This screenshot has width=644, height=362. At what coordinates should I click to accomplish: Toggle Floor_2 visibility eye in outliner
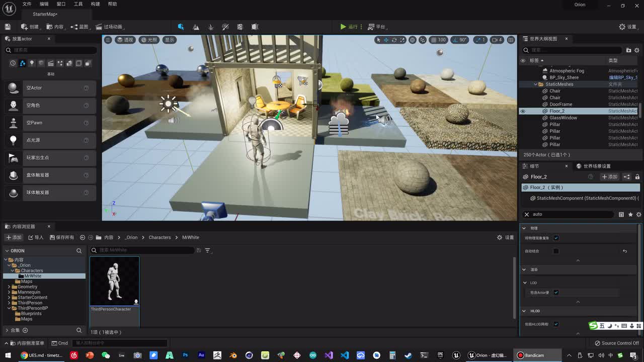point(523,111)
